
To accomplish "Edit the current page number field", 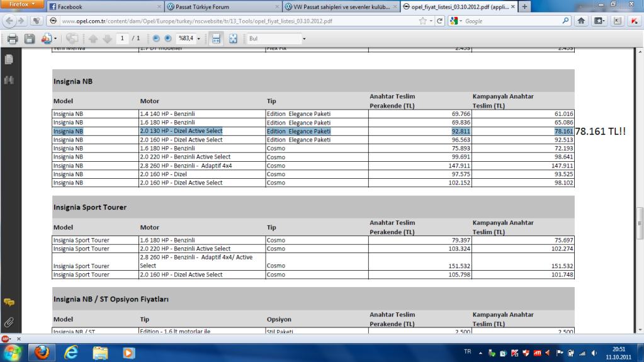I will 122,38.
